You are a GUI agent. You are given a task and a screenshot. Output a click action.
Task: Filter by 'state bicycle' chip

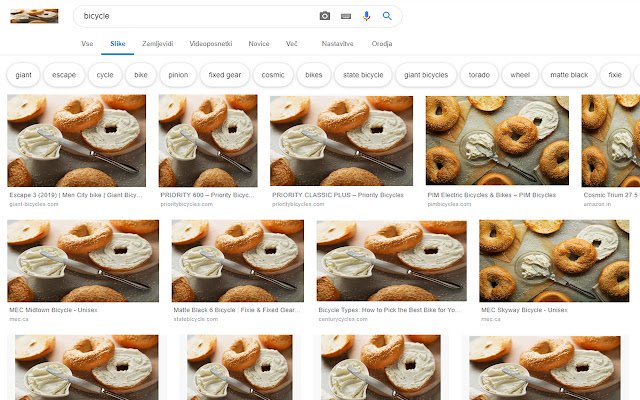[x=363, y=75]
